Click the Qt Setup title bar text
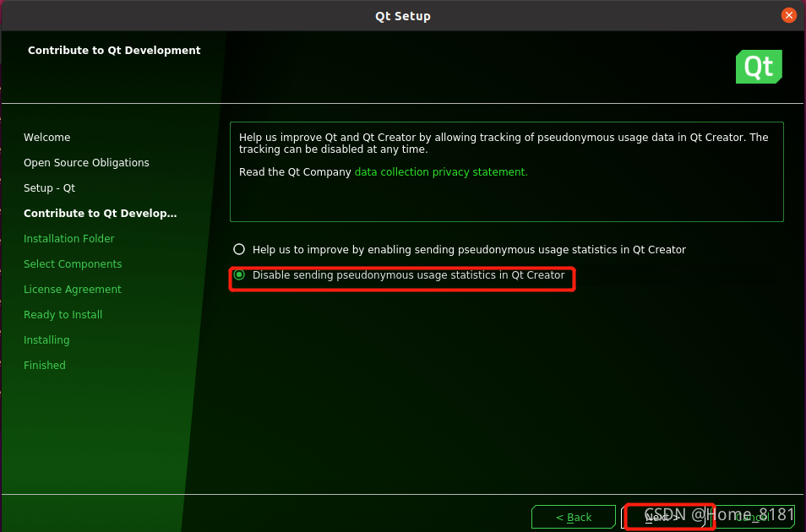 (x=403, y=16)
